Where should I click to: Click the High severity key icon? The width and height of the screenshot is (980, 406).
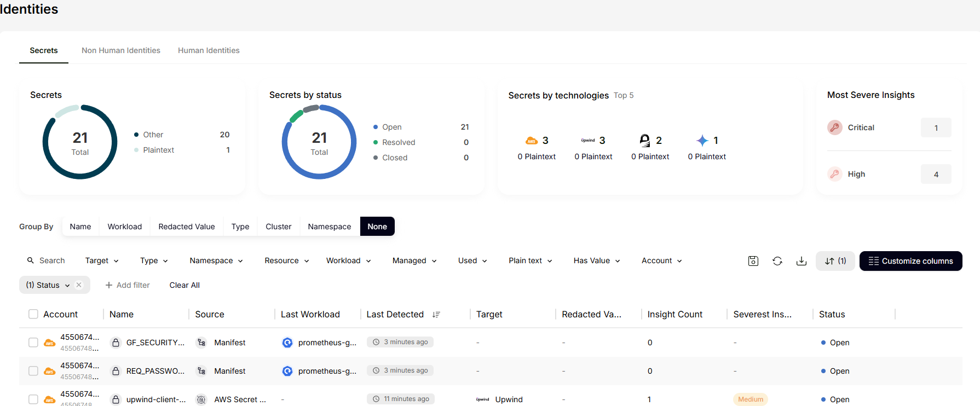pyautogui.click(x=834, y=174)
